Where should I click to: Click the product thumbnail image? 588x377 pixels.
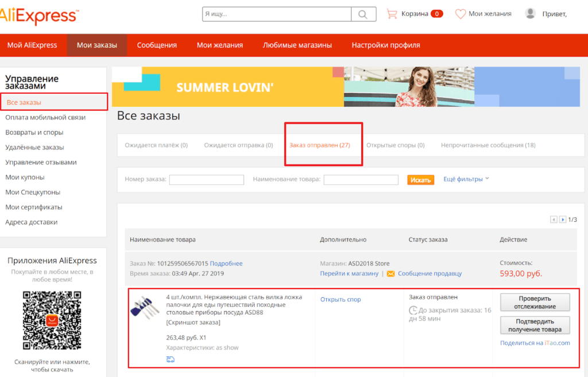145,306
